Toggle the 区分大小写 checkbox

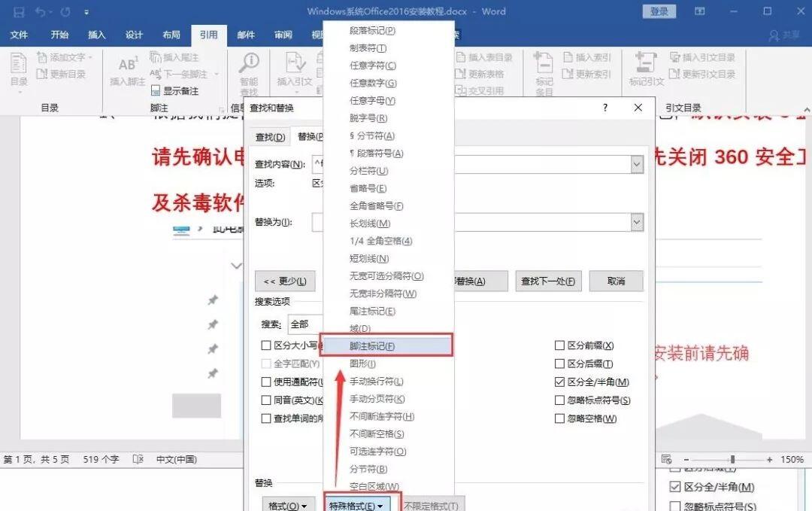click(266, 345)
